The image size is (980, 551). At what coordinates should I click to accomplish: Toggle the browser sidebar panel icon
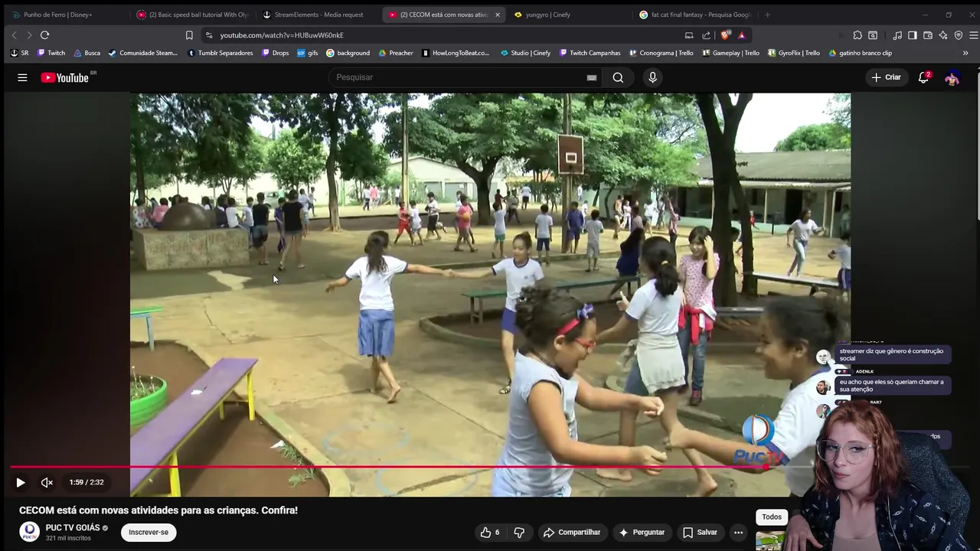coord(913,35)
